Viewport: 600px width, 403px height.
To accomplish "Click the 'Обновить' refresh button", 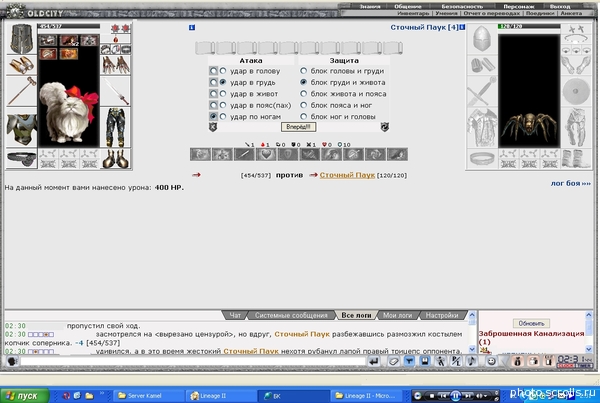I will click(531, 323).
